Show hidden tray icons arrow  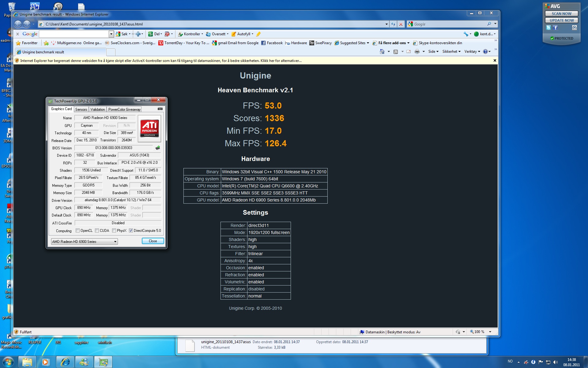[518, 362]
